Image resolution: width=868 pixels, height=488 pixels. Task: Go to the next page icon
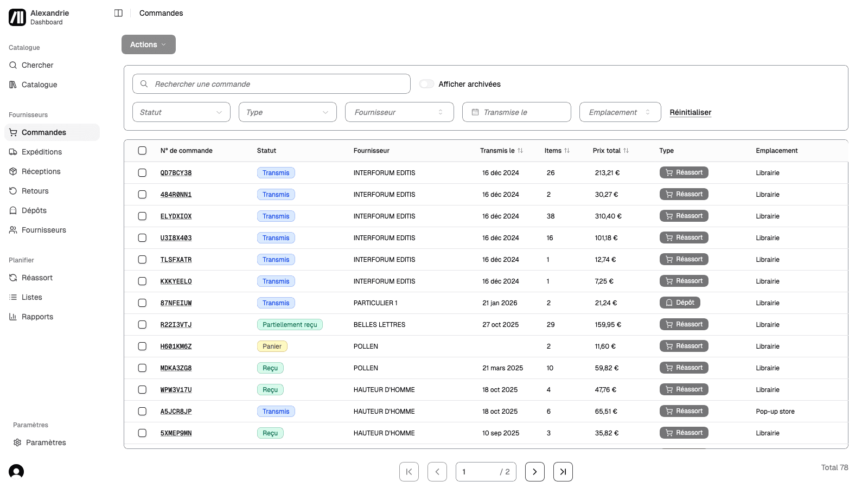[535, 472]
